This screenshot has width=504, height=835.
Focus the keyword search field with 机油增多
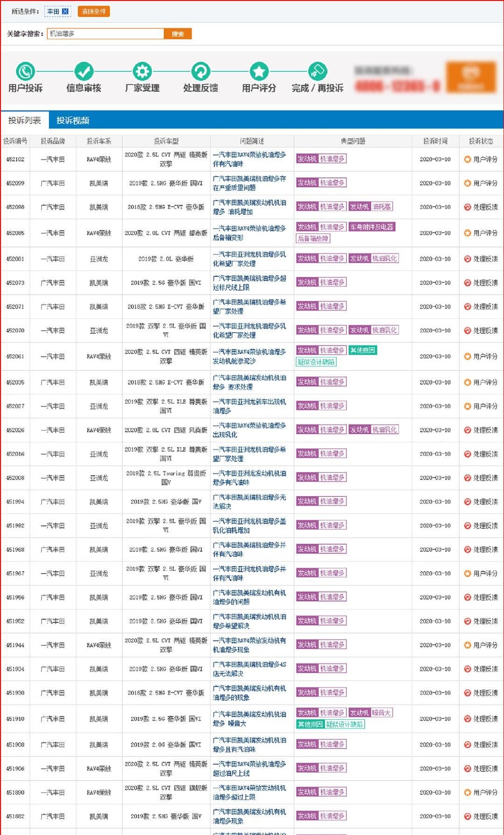coord(105,34)
